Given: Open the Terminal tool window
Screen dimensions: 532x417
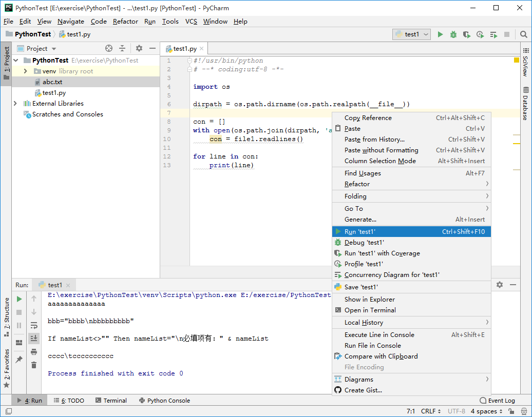Looking at the screenshot, I should tap(111, 401).
